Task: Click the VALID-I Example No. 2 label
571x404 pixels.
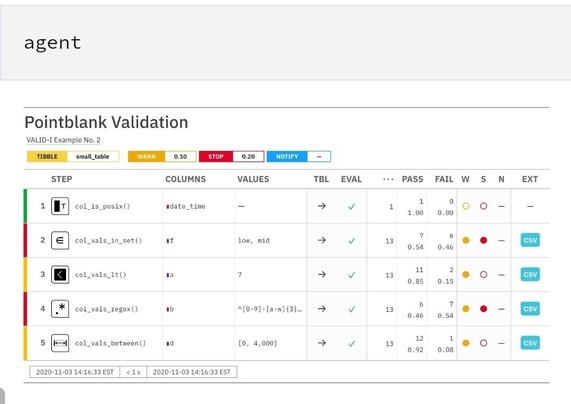Action: 63,140
